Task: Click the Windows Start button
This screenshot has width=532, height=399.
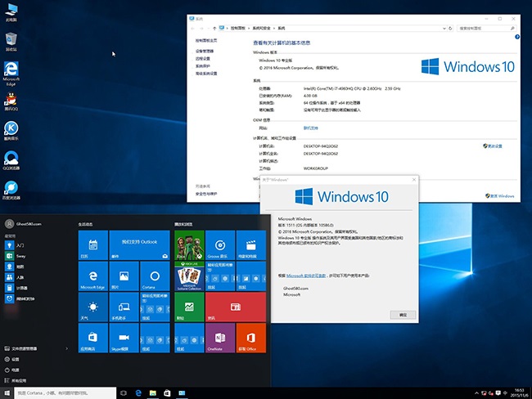Action: pos(7,393)
